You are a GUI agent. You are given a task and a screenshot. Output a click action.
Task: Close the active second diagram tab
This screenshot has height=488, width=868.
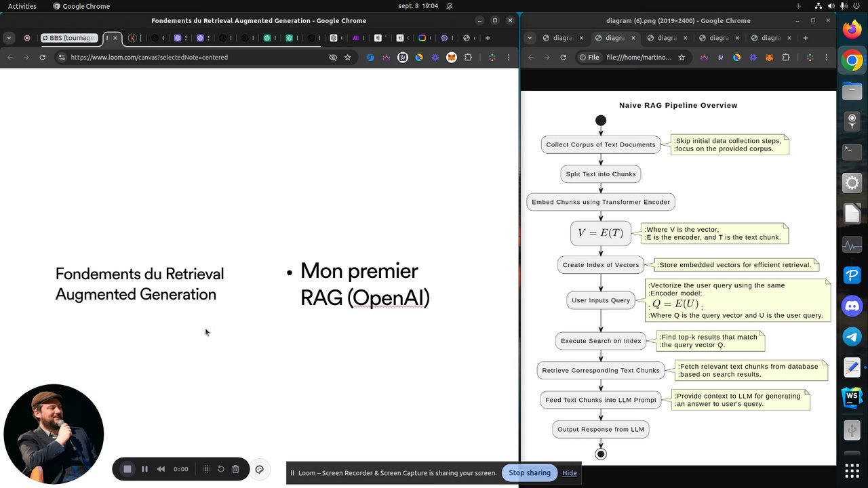click(x=633, y=38)
